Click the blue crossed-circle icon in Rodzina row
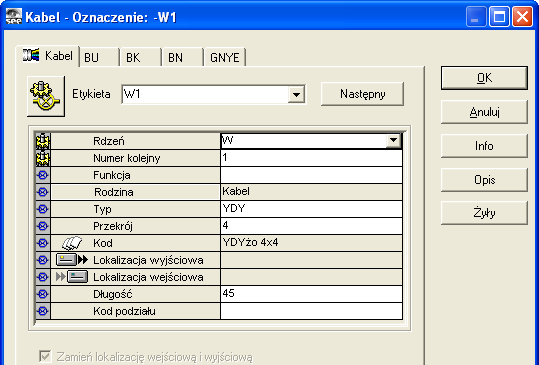Viewport: 539px width, 365px height. (x=43, y=192)
